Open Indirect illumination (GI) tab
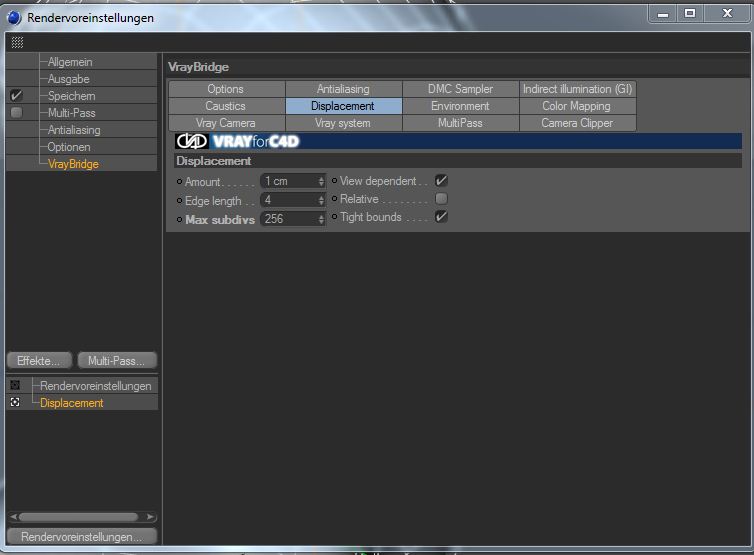The width and height of the screenshot is (754, 555). pos(578,89)
